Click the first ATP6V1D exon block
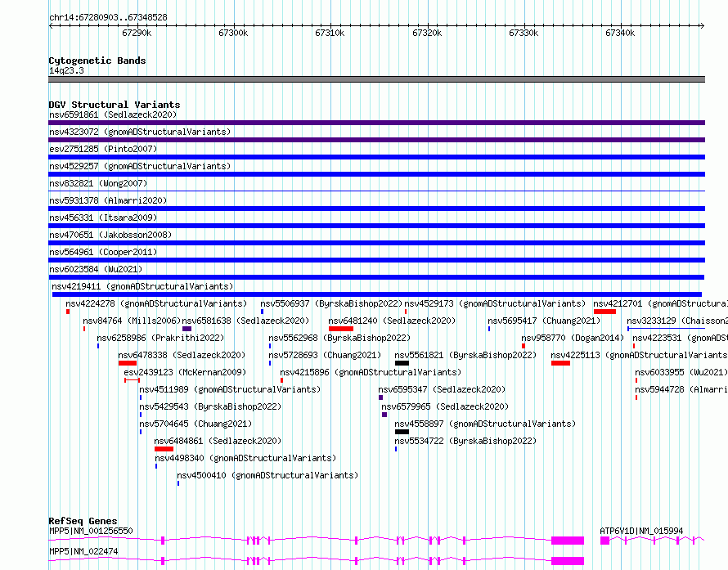728x570 pixels. (604, 541)
